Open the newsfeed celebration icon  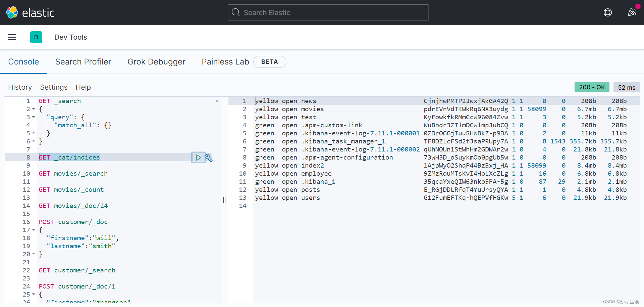pos(632,13)
